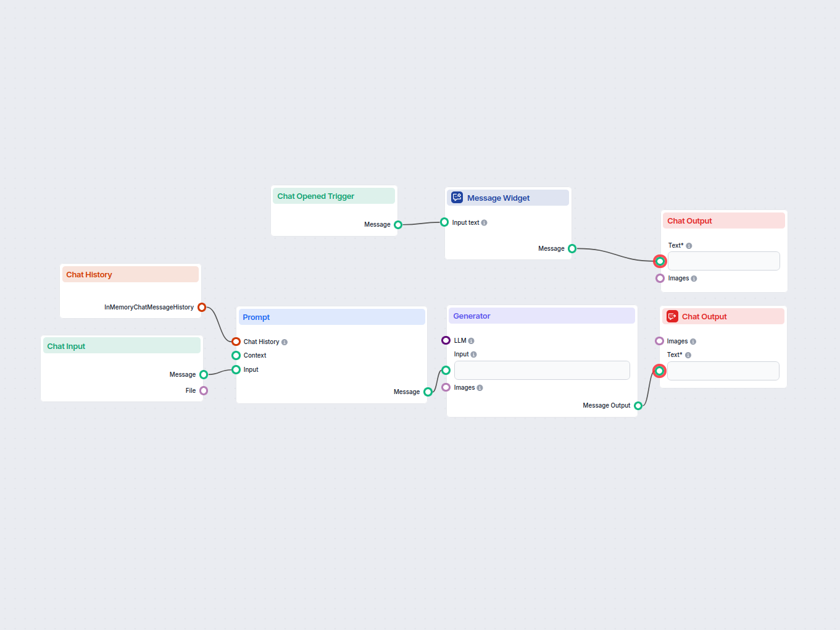This screenshot has height=630, width=840.
Task: Click the File port on Chat Input
Action: [x=204, y=390]
